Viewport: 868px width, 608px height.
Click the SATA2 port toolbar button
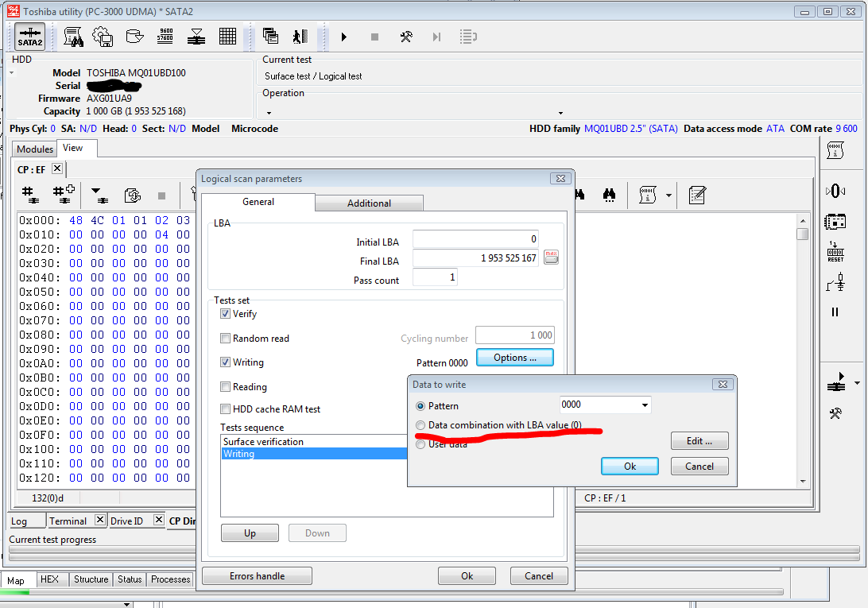[30, 37]
